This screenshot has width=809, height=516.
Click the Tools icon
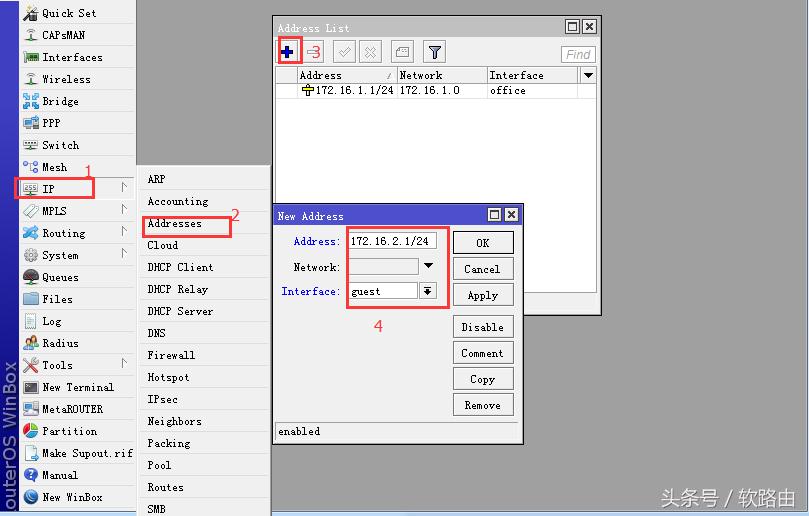point(30,365)
